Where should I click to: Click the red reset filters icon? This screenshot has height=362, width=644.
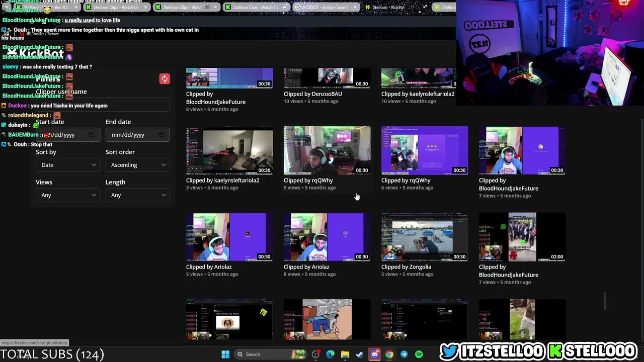[165, 79]
